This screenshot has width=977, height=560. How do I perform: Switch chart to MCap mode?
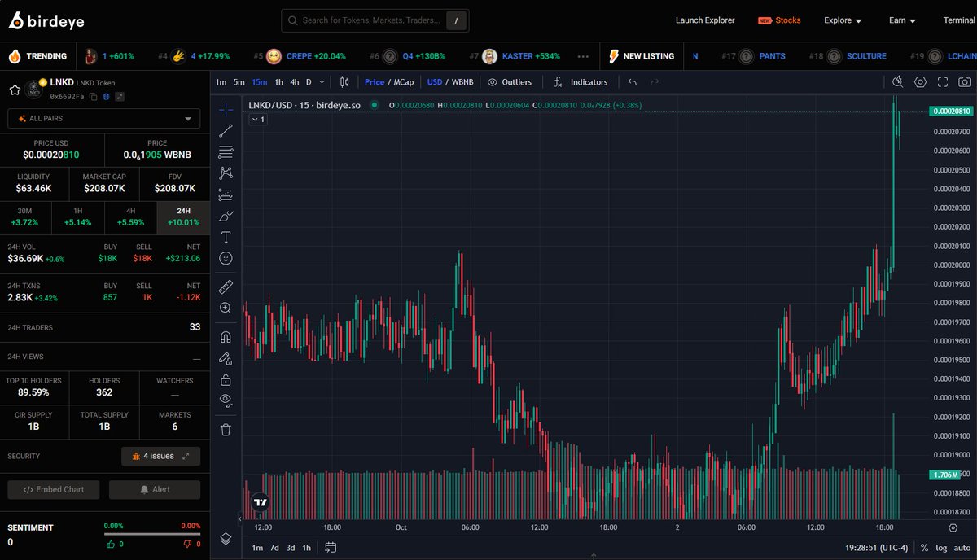click(x=404, y=82)
